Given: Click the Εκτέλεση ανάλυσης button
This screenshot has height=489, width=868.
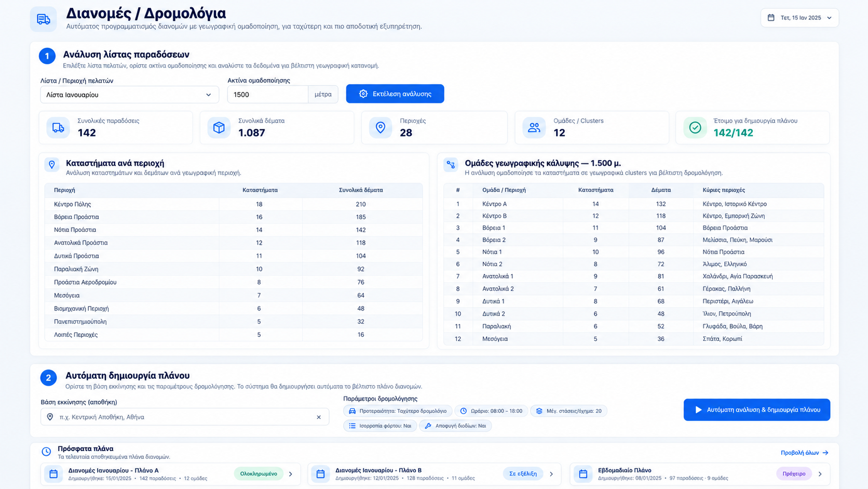Looking at the screenshot, I should click(x=395, y=94).
